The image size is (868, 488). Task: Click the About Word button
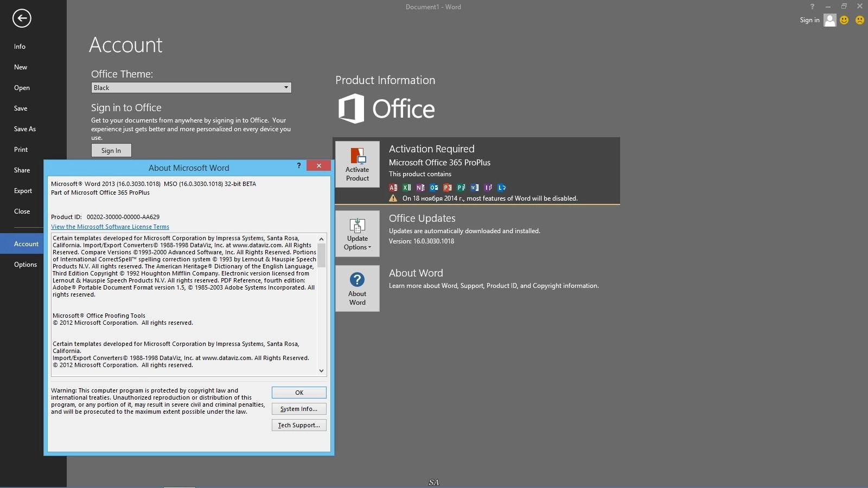(x=358, y=288)
